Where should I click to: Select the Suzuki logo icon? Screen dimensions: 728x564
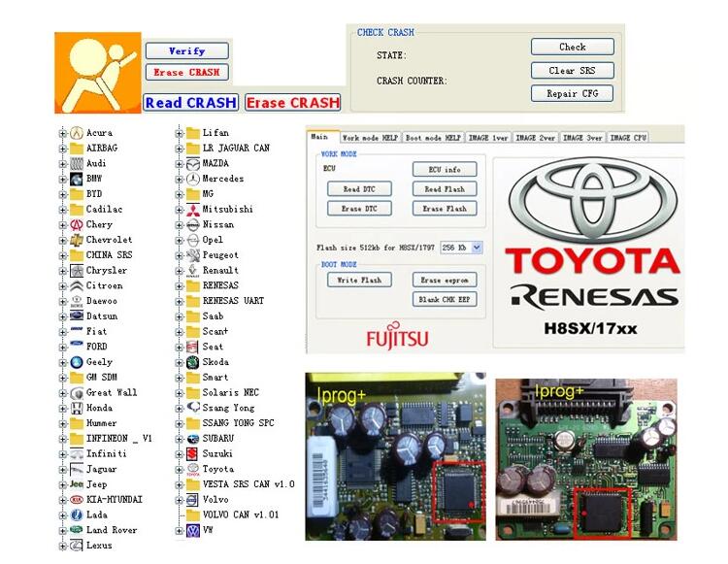coord(192,454)
